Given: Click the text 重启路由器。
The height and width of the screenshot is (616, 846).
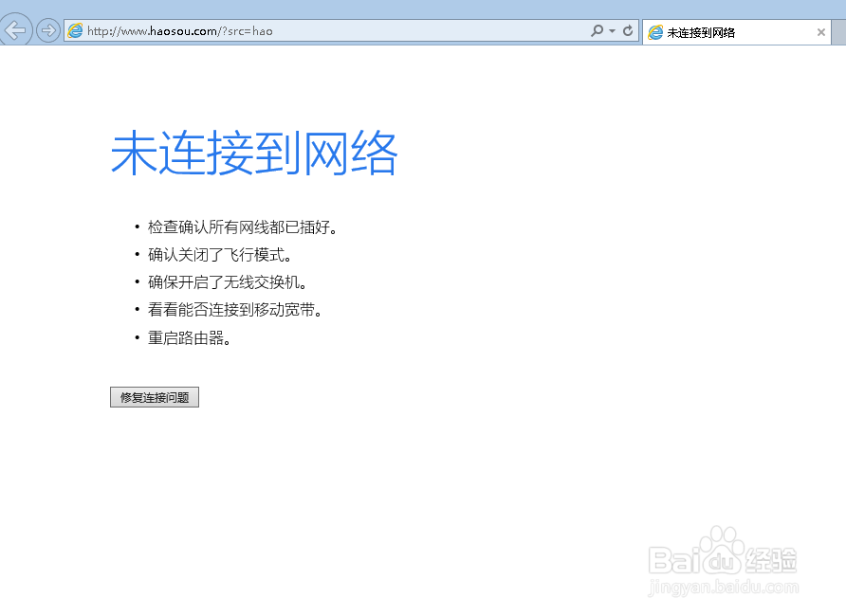Looking at the screenshot, I should pyautogui.click(x=190, y=338).
